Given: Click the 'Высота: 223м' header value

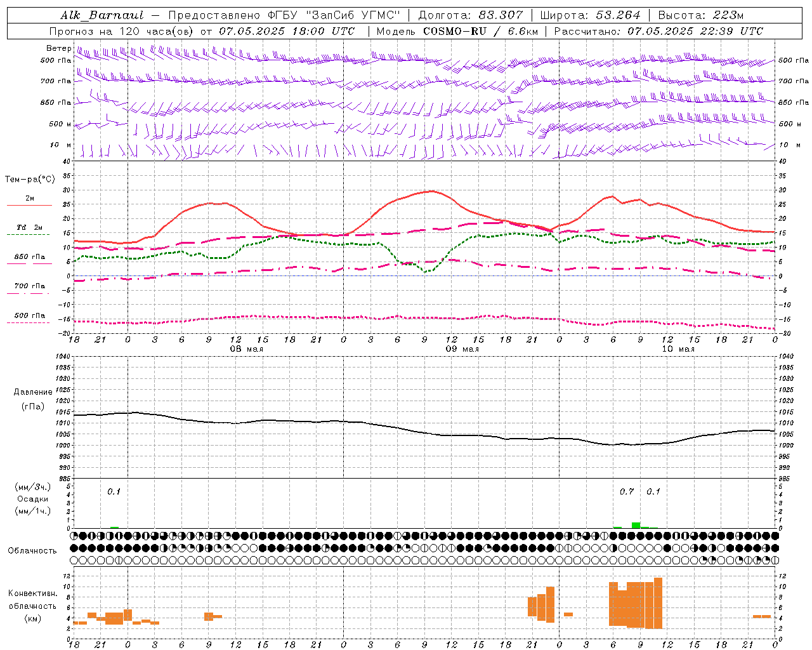Looking at the screenshot, I should (700, 15).
